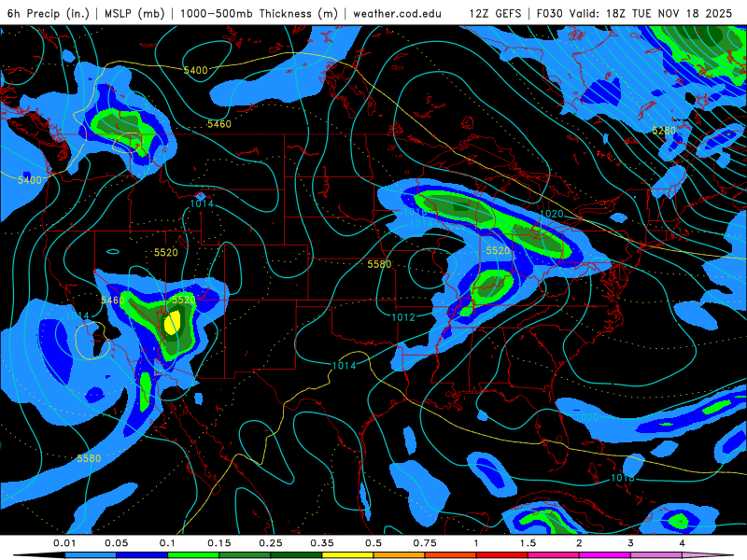Click the "18Z TUE NOV 18 2025" valid time
The width and height of the screenshot is (747, 560).
point(669,13)
